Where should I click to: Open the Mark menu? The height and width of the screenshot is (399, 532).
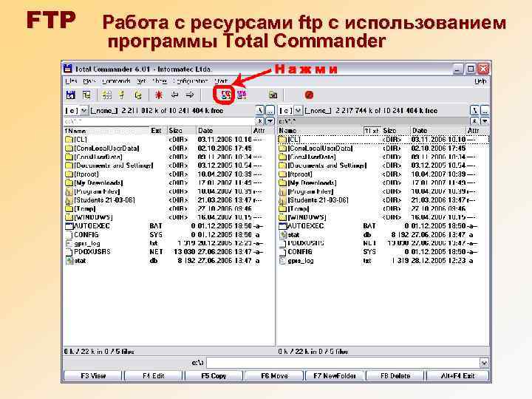pos(89,81)
